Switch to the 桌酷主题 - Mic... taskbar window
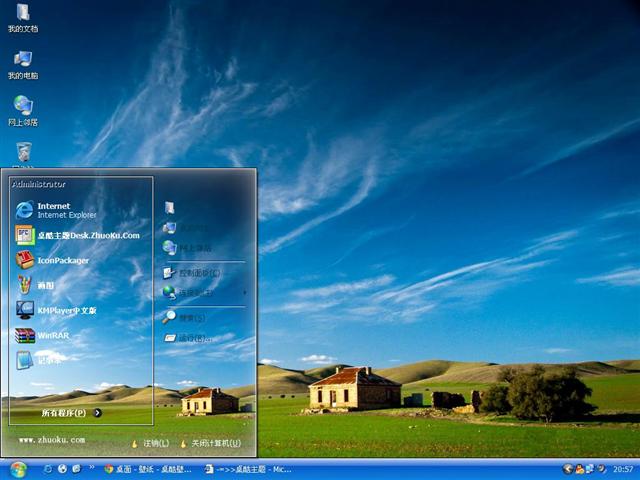Screen dimensions: 640x480 point(248,469)
